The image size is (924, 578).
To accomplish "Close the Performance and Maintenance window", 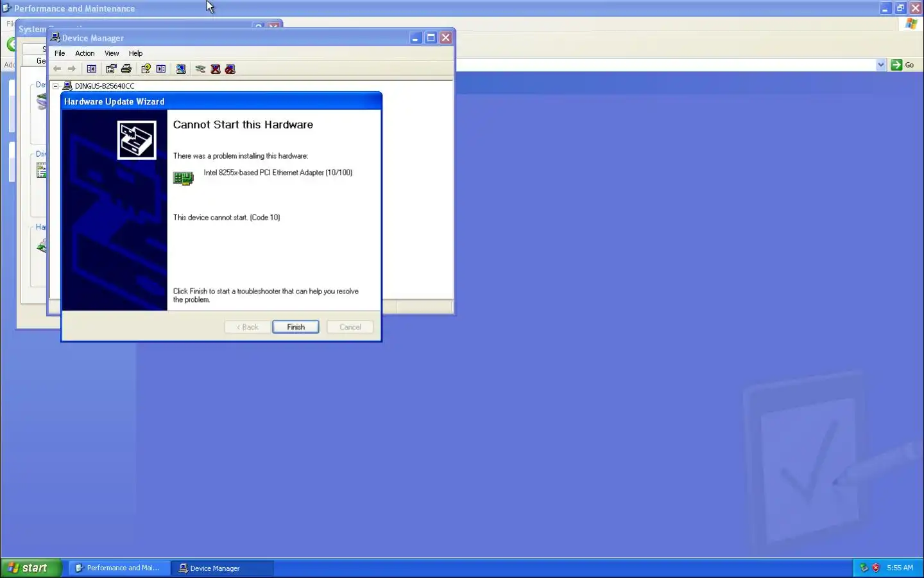I will pos(916,8).
